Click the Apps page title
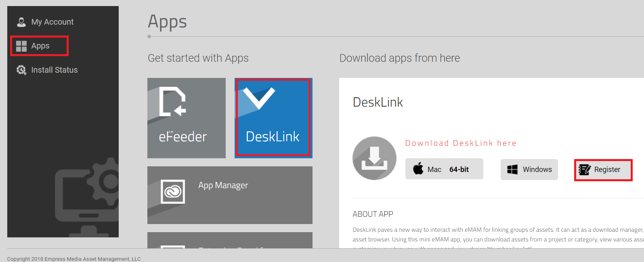Image resolution: width=644 pixels, height=262 pixels. point(168,22)
